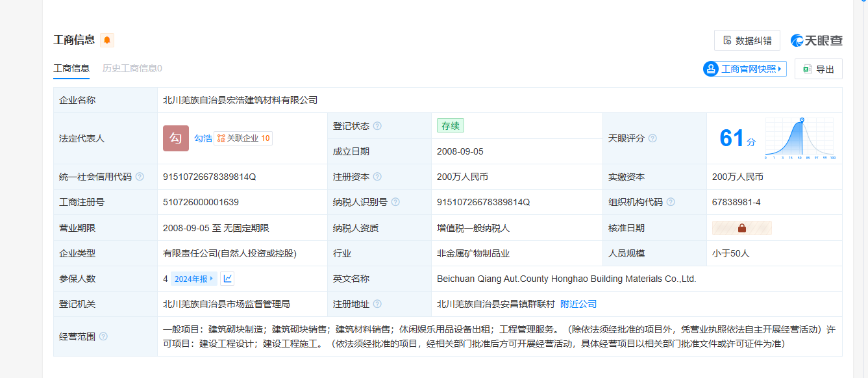The image size is (868, 378).
Task: Open the 附近公司 link
Action: [x=578, y=304]
